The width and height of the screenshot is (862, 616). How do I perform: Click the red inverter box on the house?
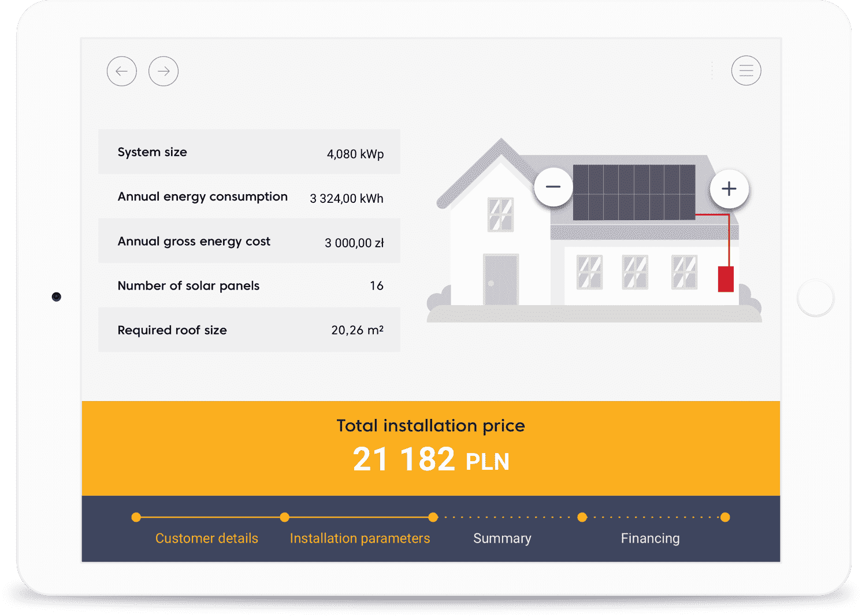pos(726,280)
